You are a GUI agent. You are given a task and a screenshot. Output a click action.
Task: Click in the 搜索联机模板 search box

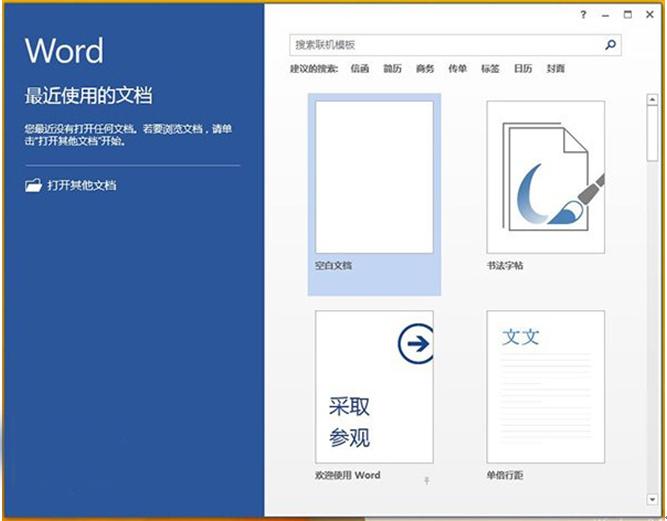point(445,45)
